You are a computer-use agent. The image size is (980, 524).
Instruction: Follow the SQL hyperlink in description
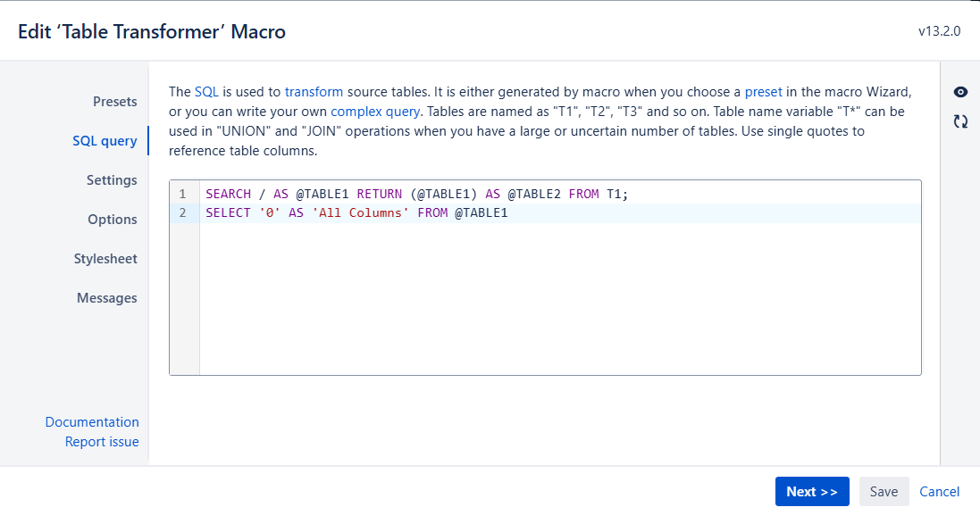point(206,91)
